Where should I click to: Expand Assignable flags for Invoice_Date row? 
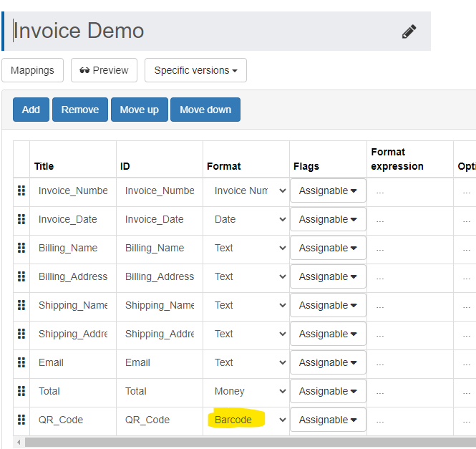coord(328,219)
